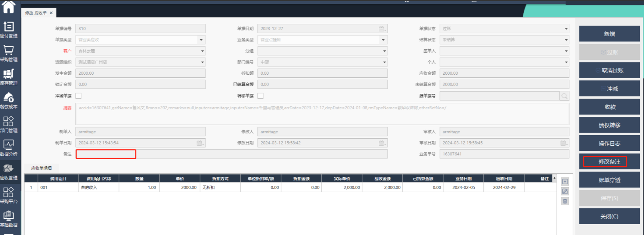Open 数据分析 chart module
The width and height of the screenshot is (644, 235).
(x=9, y=148)
